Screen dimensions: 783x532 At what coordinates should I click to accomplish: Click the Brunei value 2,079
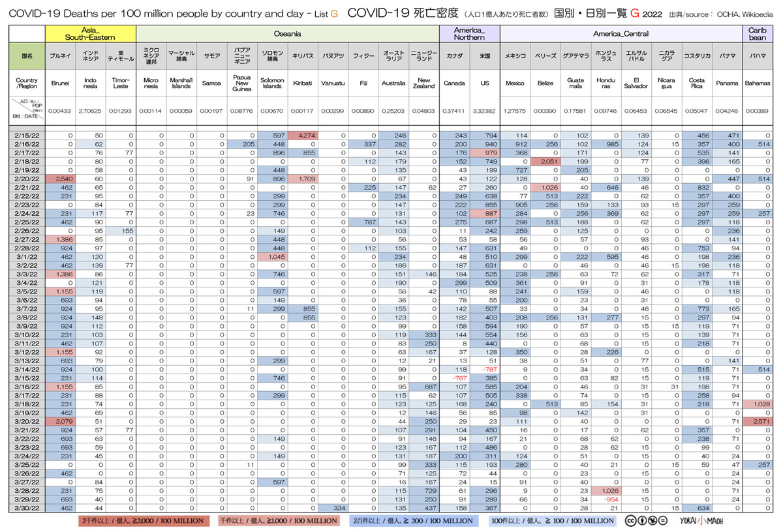pos(60,421)
